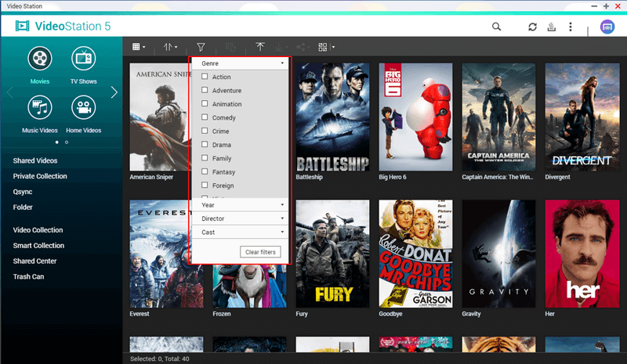Open Private Collection in sidebar
Image resolution: width=627 pixels, height=364 pixels.
(x=40, y=176)
